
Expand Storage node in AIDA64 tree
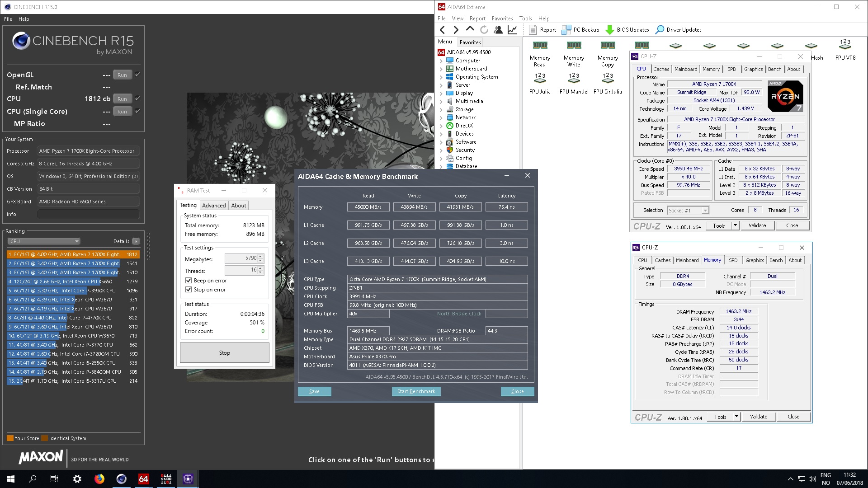coord(441,109)
